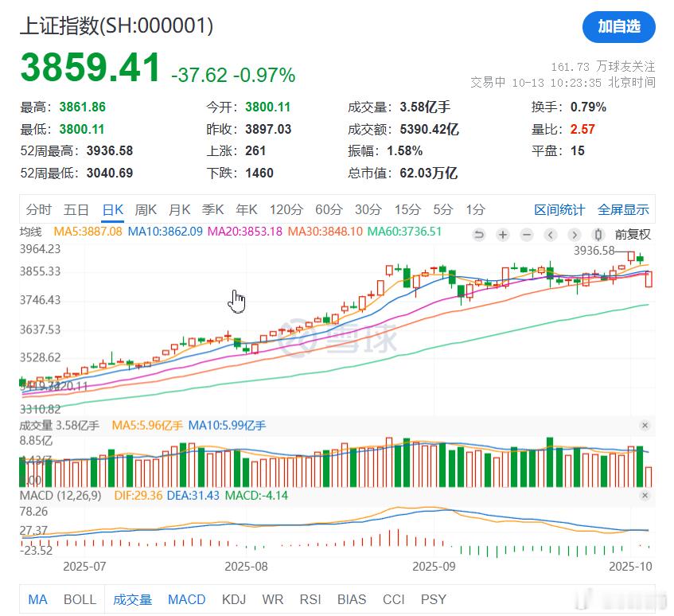674x616 pixels.
Task: Click the DIF:29.36 MACD legend value
Action: [x=138, y=496]
